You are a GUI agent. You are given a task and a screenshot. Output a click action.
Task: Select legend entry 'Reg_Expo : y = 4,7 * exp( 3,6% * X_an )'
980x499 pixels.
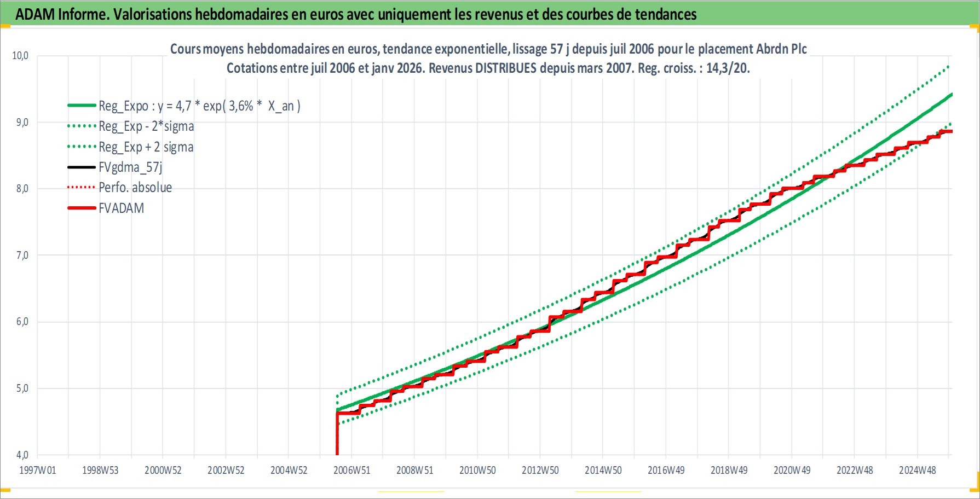click(199, 106)
